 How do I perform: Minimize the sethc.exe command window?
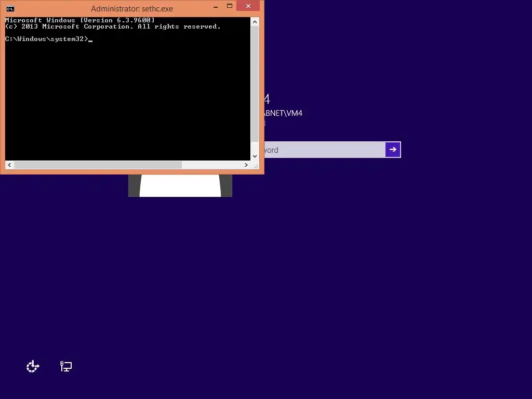216,6
